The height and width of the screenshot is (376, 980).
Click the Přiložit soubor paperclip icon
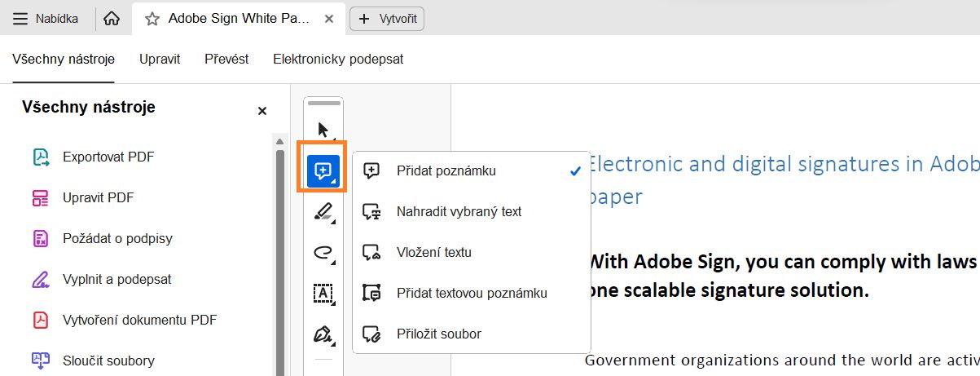pos(372,334)
